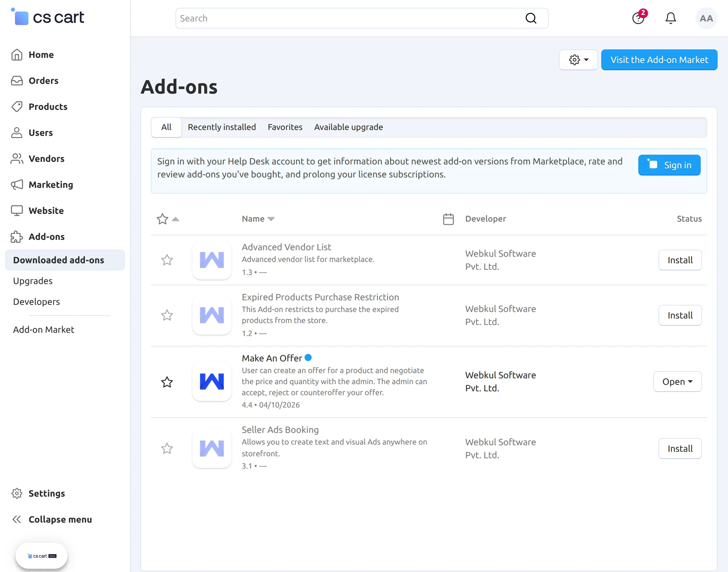The height and width of the screenshot is (572, 728).
Task: Switch to Available upgrade tab
Action: [x=349, y=127]
